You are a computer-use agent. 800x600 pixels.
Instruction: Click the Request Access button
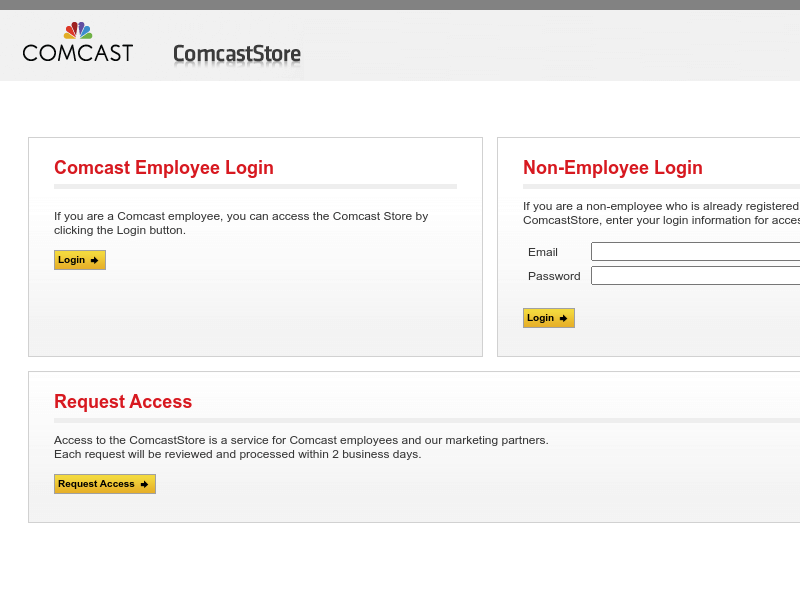point(105,484)
